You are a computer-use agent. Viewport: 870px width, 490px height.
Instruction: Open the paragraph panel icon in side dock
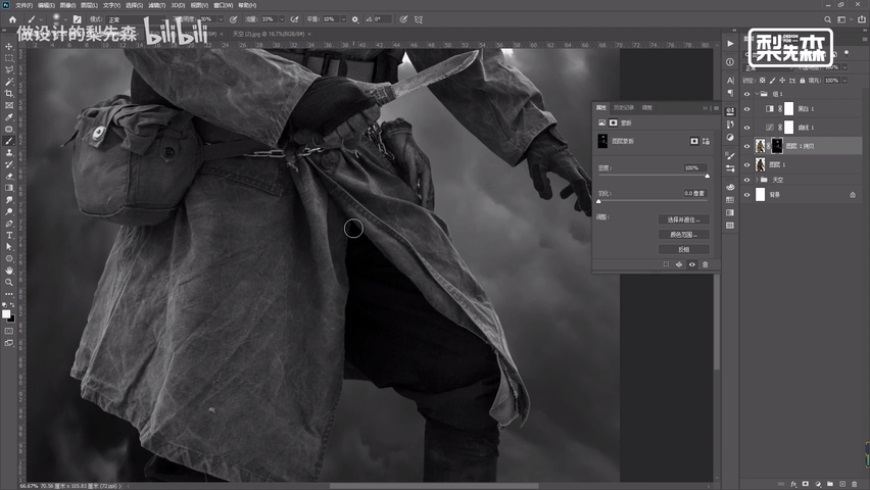coord(730,93)
